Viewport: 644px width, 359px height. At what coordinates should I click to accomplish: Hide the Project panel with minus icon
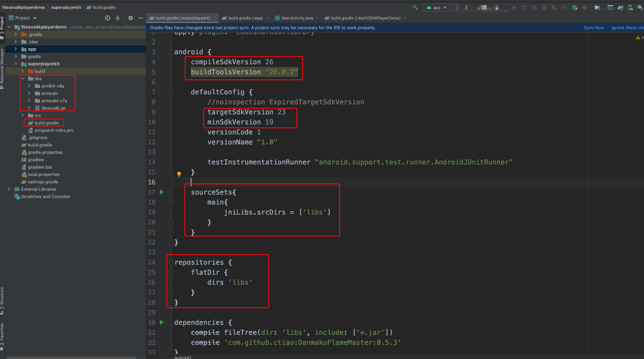coord(141,18)
